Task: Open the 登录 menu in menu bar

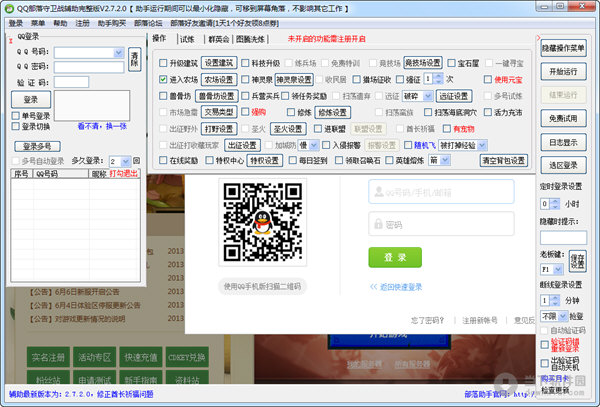Action: 16,23
